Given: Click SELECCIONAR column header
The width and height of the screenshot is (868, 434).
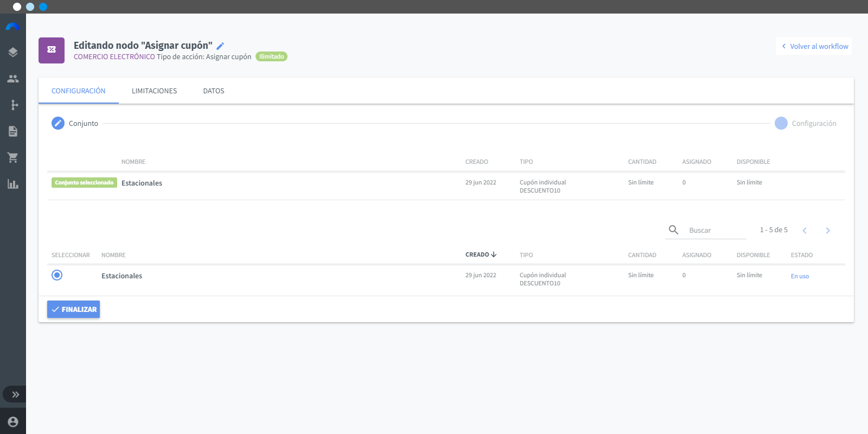Looking at the screenshot, I should [x=71, y=255].
